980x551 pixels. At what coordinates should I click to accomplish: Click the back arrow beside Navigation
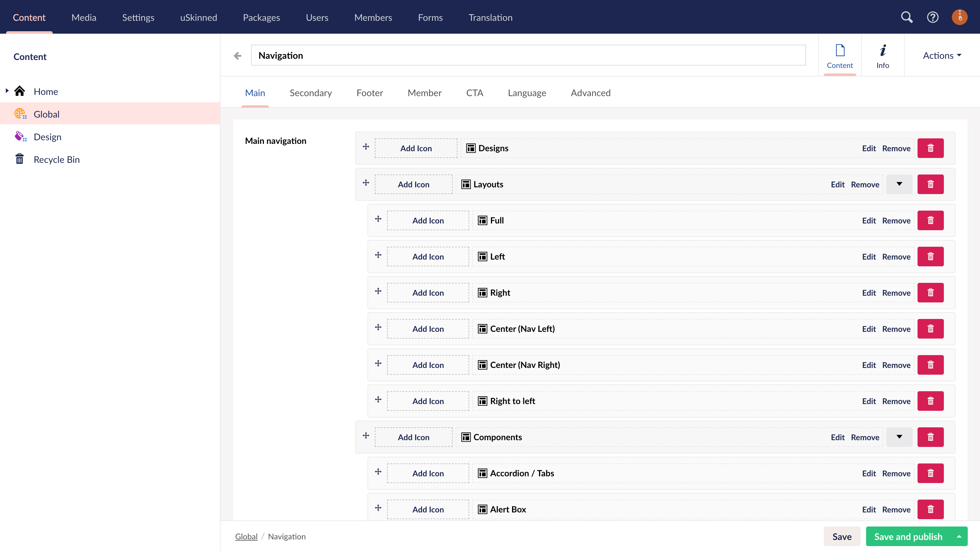pyautogui.click(x=237, y=56)
